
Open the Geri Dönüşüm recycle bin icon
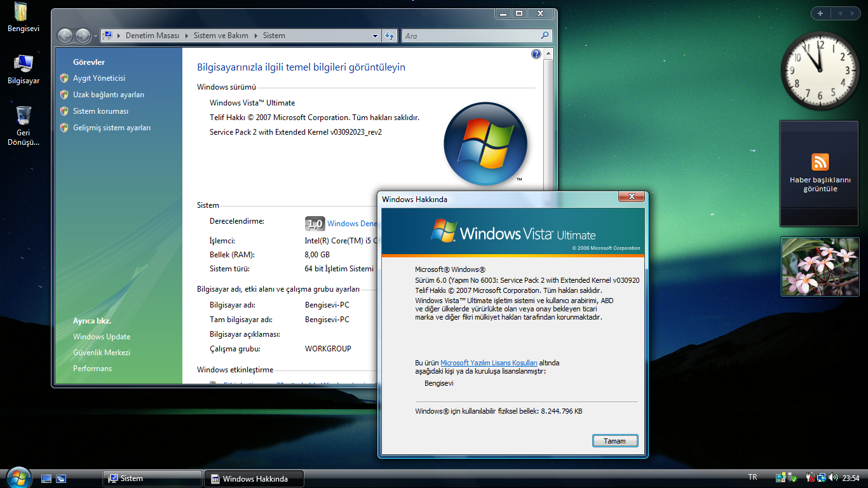click(24, 126)
